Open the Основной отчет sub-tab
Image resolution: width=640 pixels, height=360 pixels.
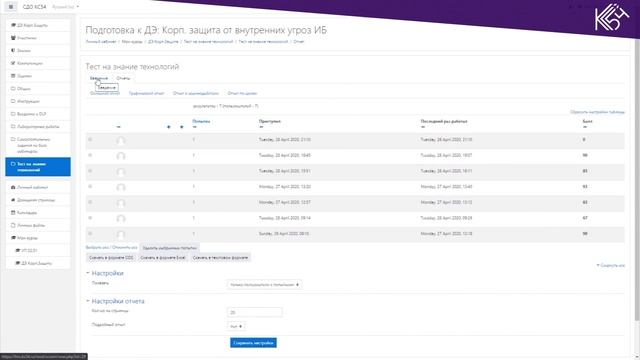tap(105, 93)
